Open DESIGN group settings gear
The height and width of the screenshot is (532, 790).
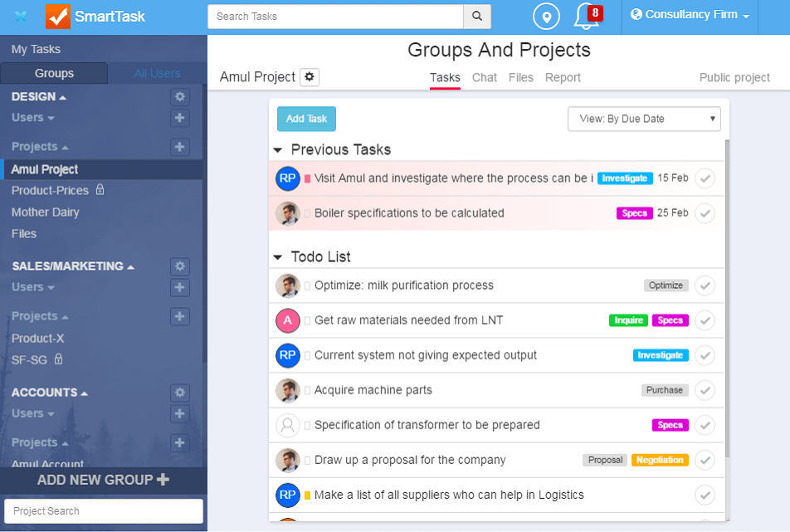tap(180, 97)
